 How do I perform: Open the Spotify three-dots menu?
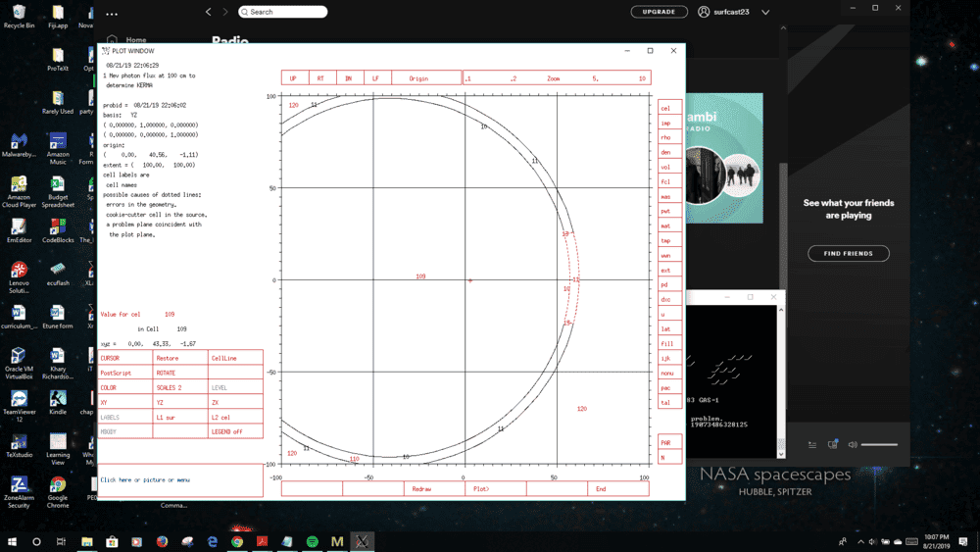(112, 14)
